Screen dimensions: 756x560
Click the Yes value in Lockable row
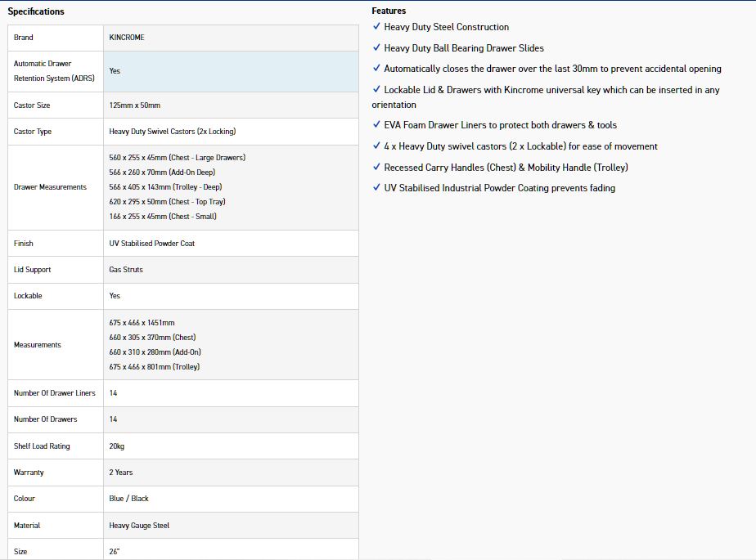pos(115,296)
